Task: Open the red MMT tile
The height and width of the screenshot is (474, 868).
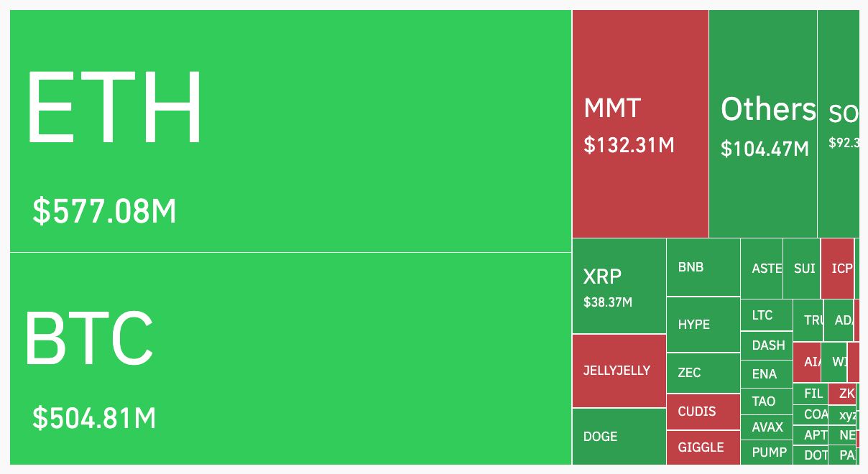Action: [640, 124]
